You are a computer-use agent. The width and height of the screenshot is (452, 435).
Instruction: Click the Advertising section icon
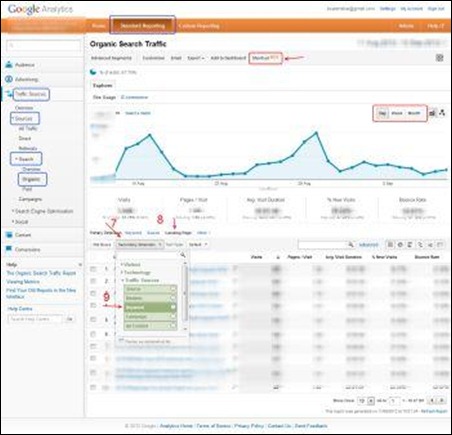[9, 79]
